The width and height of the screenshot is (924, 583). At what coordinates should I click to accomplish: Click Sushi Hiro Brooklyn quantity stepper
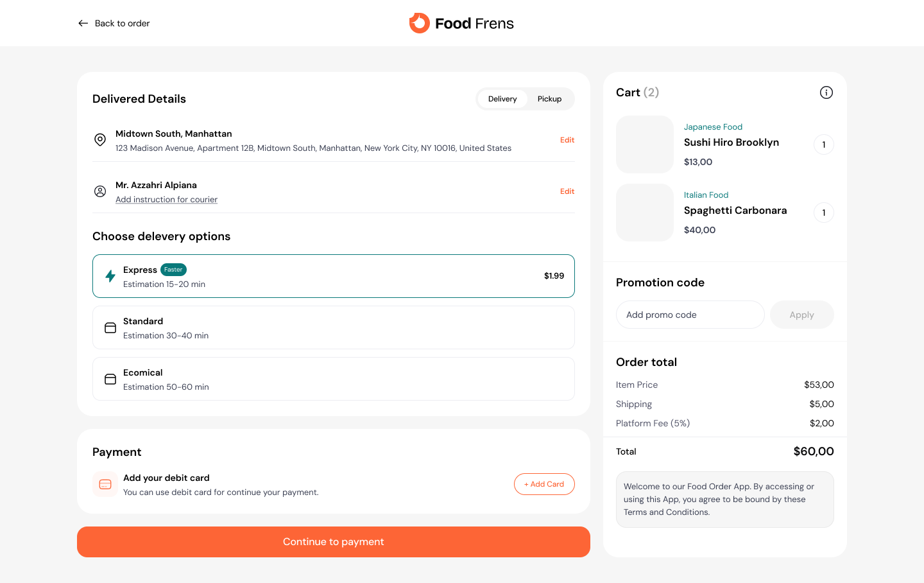pyautogui.click(x=824, y=144)
